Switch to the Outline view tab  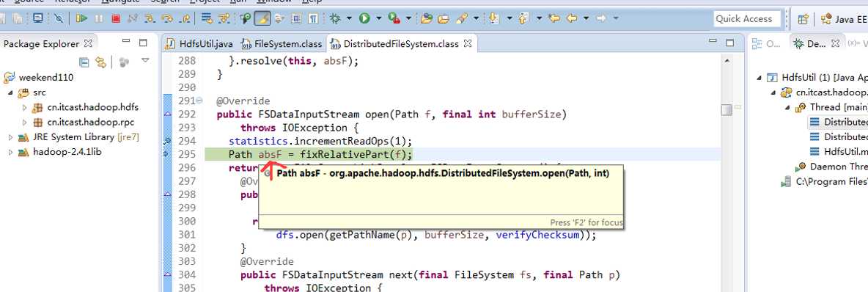[x=767, y=44]
